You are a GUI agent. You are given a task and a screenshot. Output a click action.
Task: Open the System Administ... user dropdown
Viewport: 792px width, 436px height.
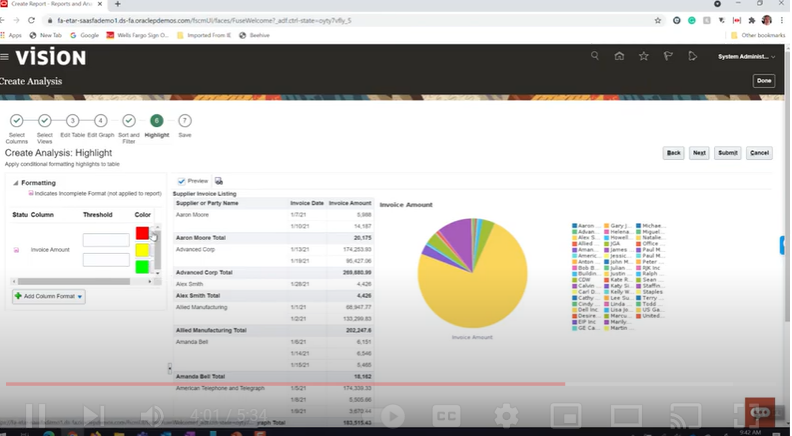tap(746, 57)
